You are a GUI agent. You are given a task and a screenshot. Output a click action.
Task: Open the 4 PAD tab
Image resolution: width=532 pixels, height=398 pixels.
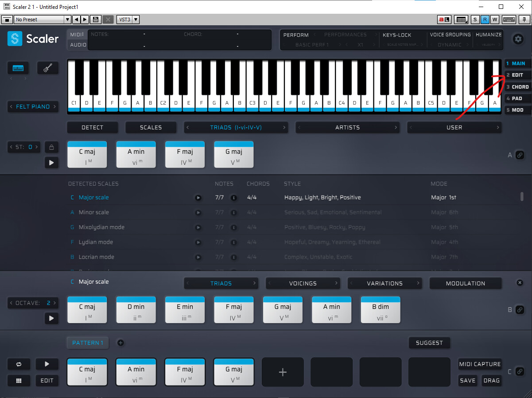(x=517, y=98)
